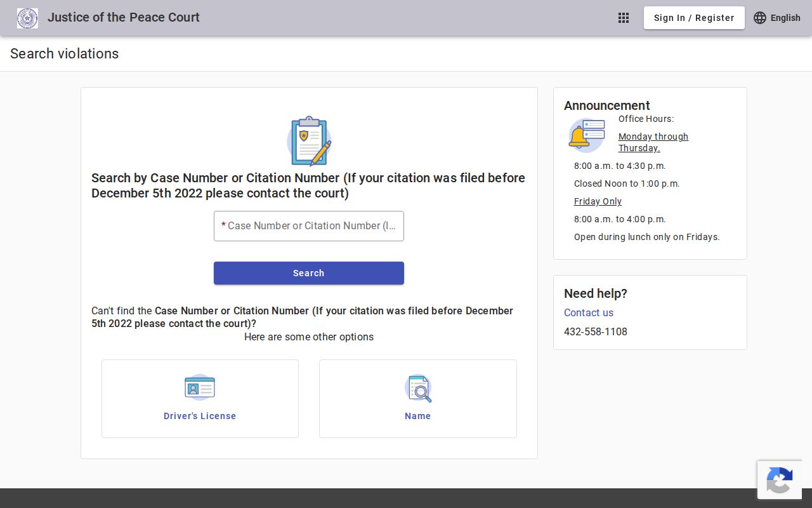Choose the Driver's License search option
812x508 pixels.
pos(200,399)
